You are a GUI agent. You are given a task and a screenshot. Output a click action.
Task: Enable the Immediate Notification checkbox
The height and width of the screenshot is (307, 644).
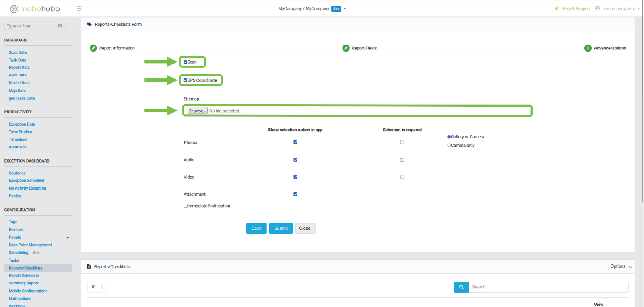(186, 206)
